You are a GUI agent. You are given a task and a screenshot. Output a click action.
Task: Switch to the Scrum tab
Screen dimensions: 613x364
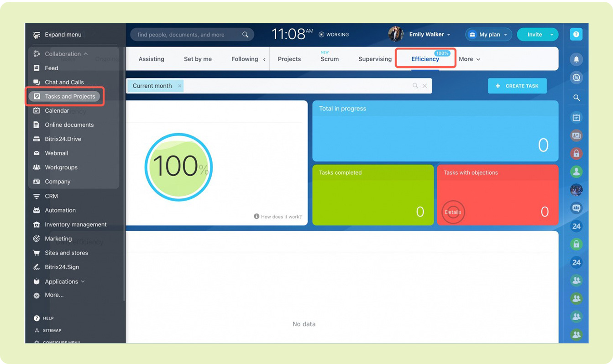coord(329,59)
